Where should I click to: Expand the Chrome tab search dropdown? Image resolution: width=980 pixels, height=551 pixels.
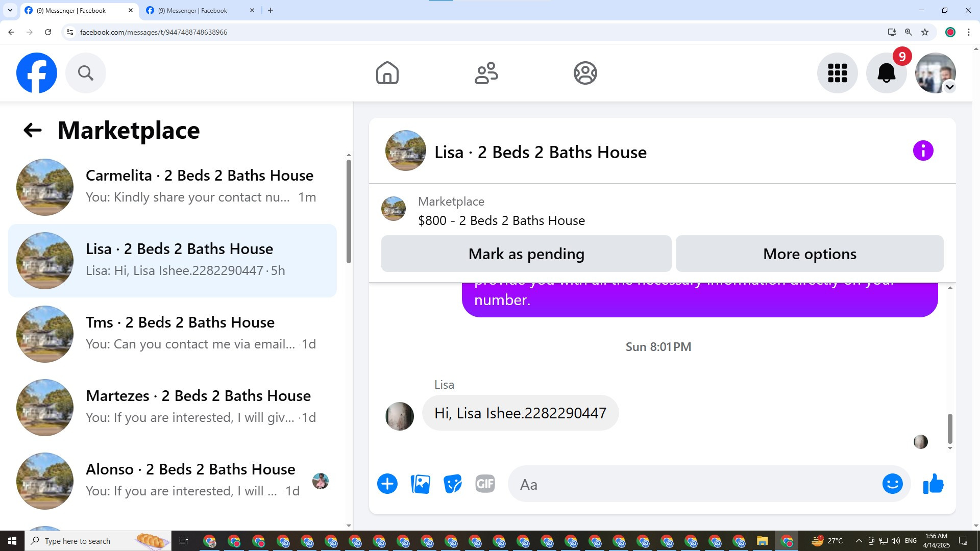(x=10, y=10)
